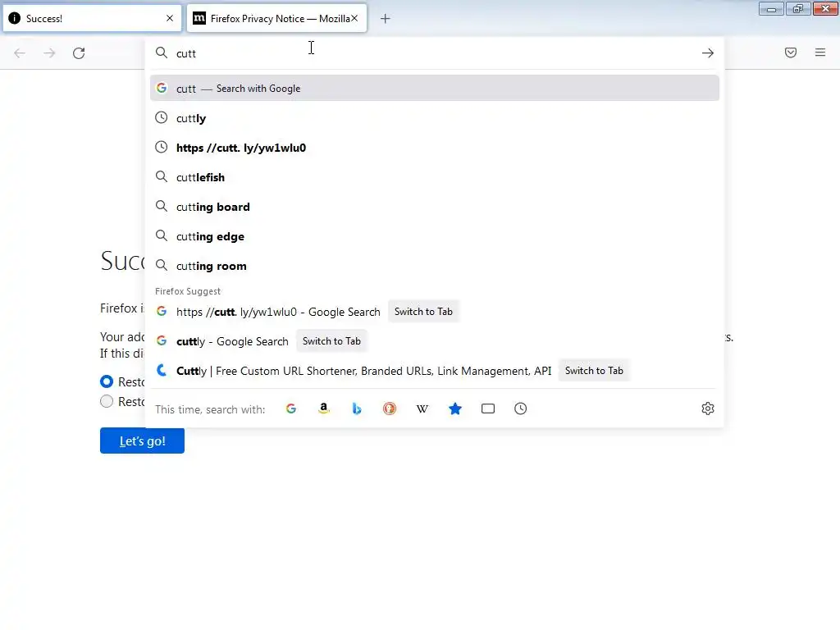The height and width of the screenshot is (630, 840).
Task: Search this time with Bing icon
Action: pyautogui.click(x=357, y=409)
